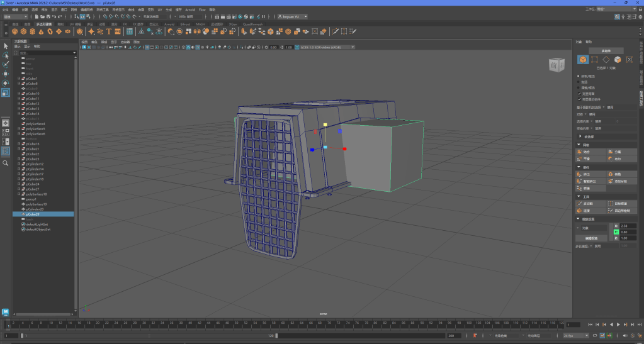Click the 多组件 button
The height and width of the screenshot is (344, 644).
(x=606, y=50)
